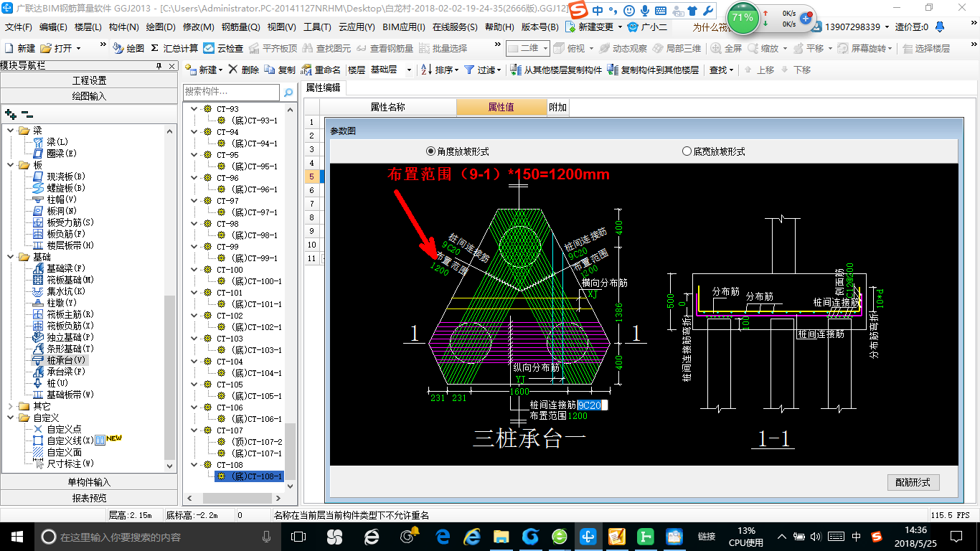Viewport: 980px width, 551px height.
Task: Open Windows Start menu
Action: pyautogui.click(x=17, y=536)
